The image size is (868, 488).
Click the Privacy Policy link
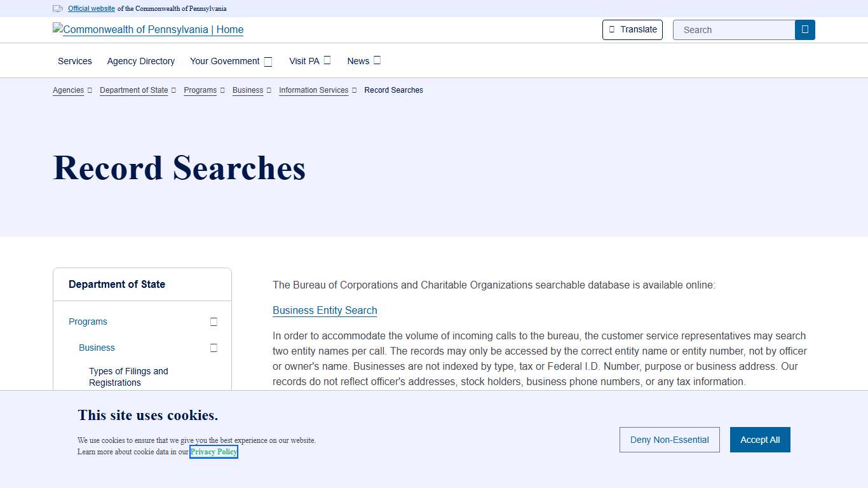click(x=214, y=452)
